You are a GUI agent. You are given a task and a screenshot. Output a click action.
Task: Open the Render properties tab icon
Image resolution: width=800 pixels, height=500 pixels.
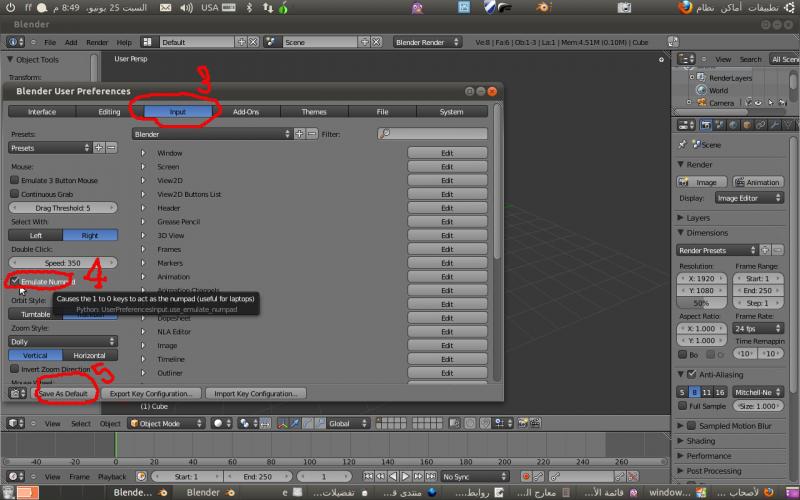pos(707,125)
